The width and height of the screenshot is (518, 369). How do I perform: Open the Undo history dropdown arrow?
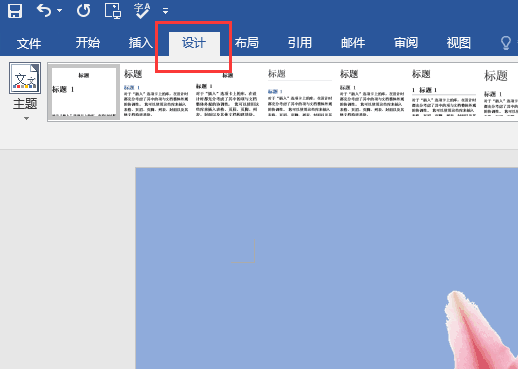coord(59,11)
